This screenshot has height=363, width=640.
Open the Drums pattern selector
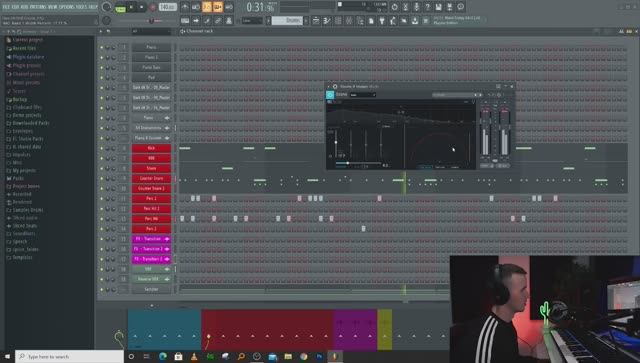tap(287, 20)
